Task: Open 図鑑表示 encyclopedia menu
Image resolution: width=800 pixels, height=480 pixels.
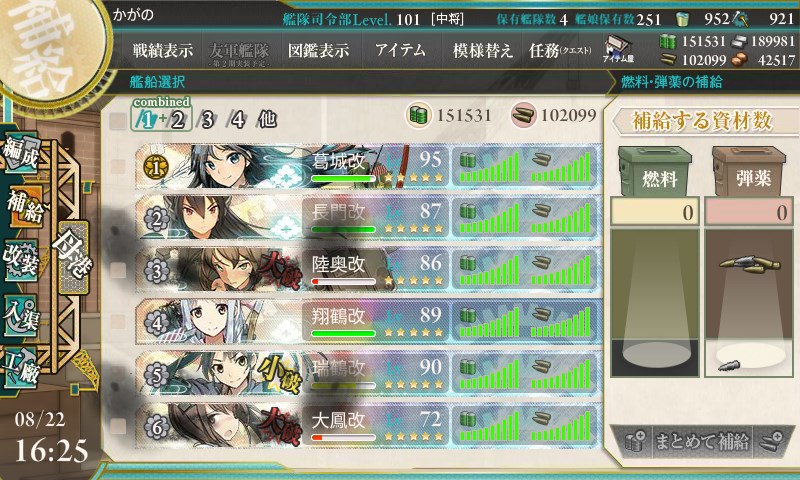Action: pyautogui.click(x=318, y=50)
